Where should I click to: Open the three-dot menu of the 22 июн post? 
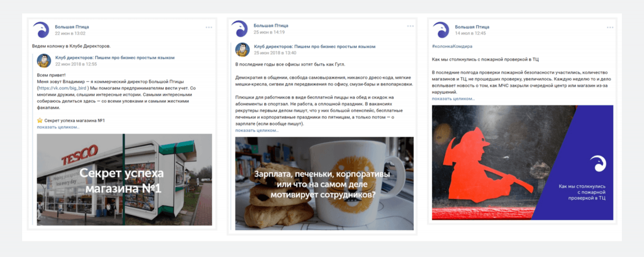point(209,27)
